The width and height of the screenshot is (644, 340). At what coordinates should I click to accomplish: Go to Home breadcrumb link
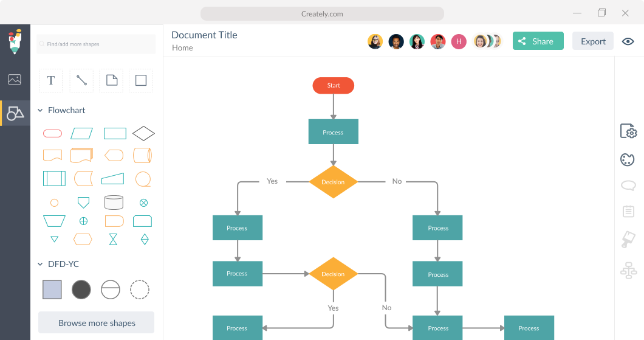(182, 48)
